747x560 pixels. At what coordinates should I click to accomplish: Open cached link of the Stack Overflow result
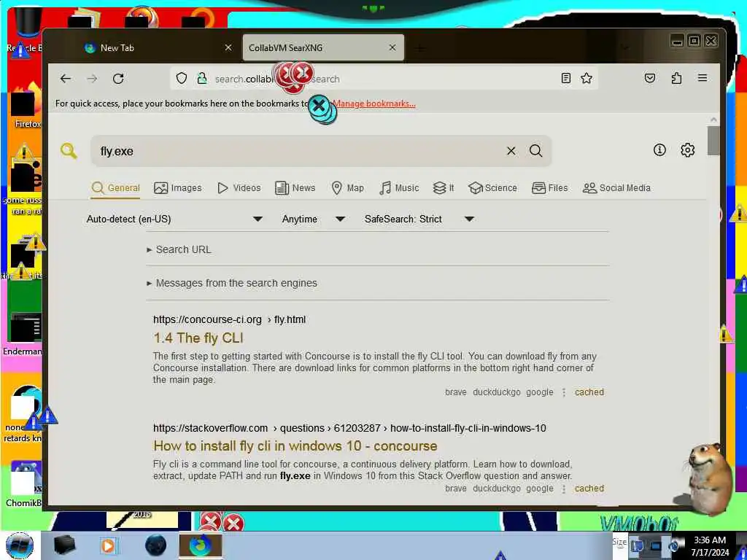pos(589,488)
